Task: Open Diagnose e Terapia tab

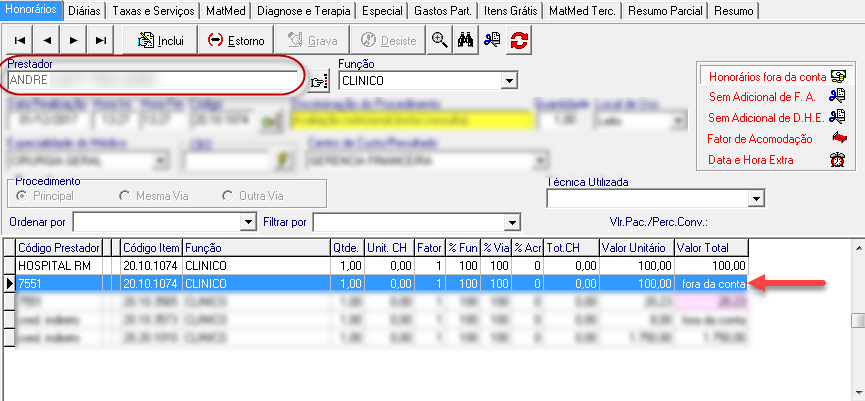Action: point(304,10)
